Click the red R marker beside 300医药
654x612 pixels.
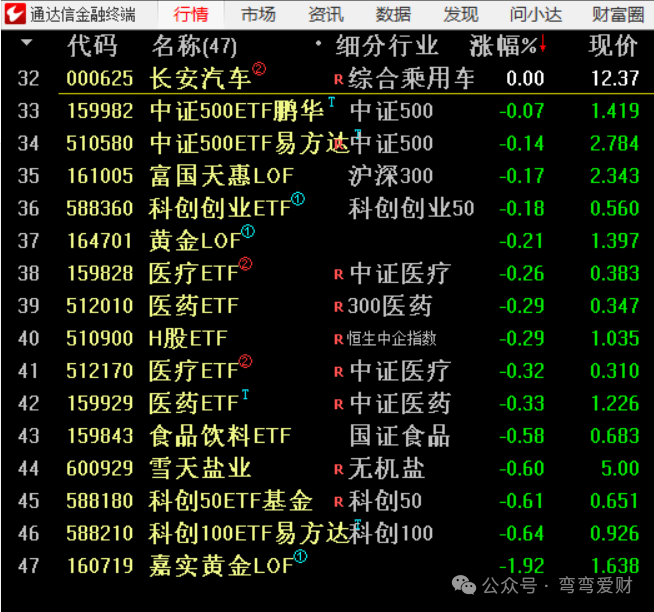click(x=339, y=307)
